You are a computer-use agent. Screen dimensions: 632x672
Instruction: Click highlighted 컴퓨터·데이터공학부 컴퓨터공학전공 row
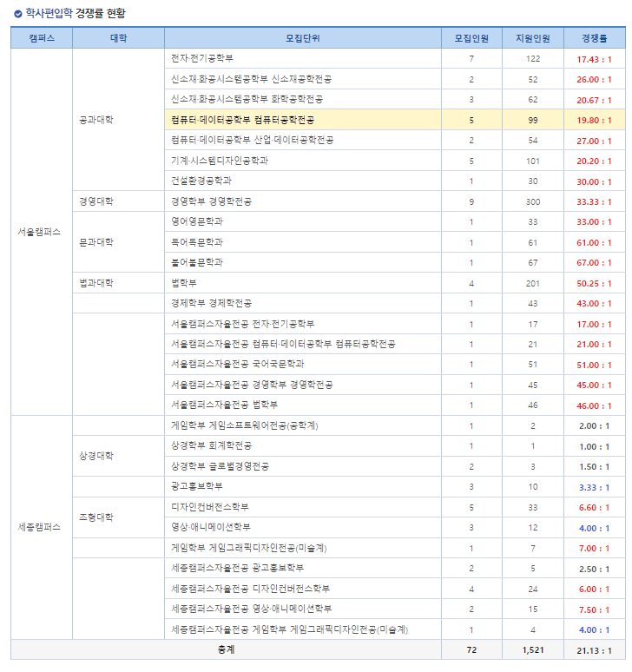395,120
